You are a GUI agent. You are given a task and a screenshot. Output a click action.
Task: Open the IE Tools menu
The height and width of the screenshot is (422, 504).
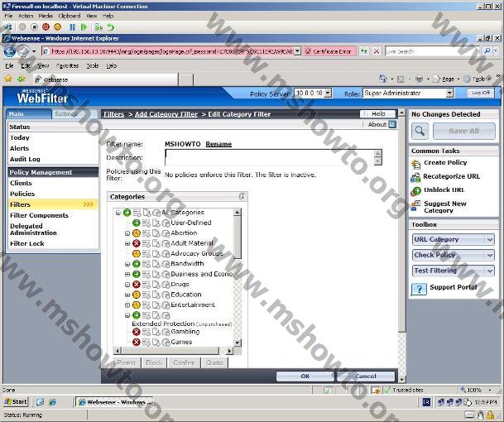(92, 65)
